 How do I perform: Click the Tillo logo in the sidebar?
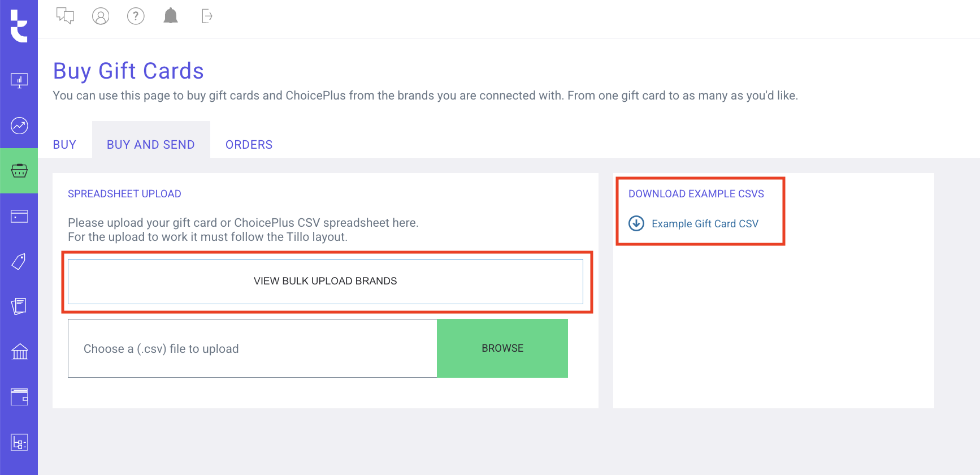pyautogui.click(x=19, y=25)
